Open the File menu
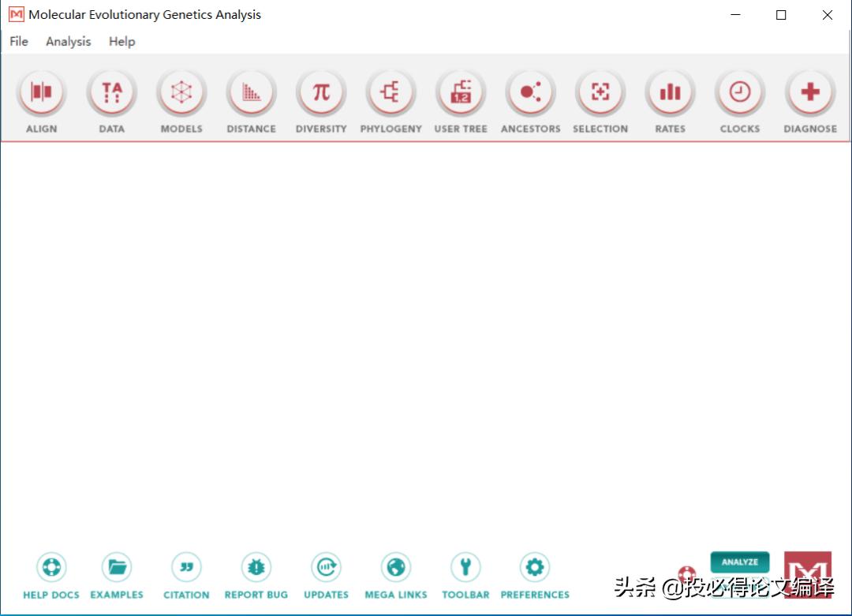852x616 pixels. (19, 41)
